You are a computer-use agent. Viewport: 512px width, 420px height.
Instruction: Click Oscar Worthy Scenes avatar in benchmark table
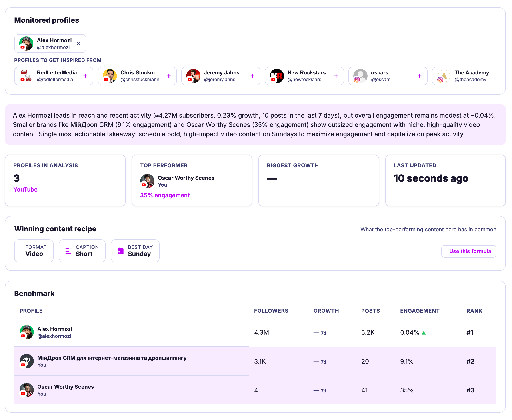27,390
